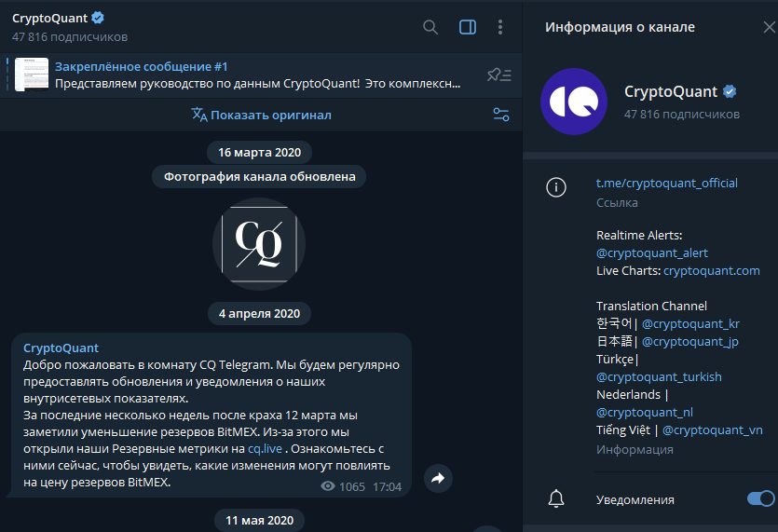Click the 11 мая 2020 date badge
This screenshot has width=778, height=532.
click(x=260, y=521)
